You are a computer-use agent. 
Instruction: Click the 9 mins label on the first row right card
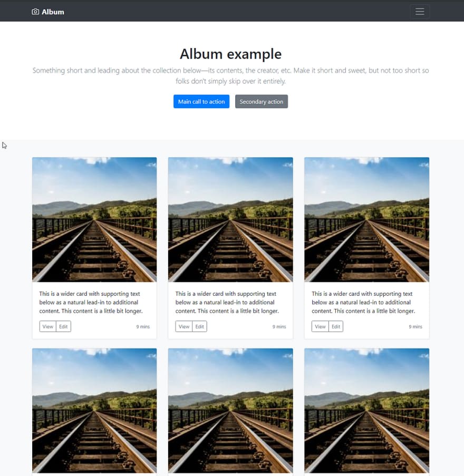(x=415, y=327)
